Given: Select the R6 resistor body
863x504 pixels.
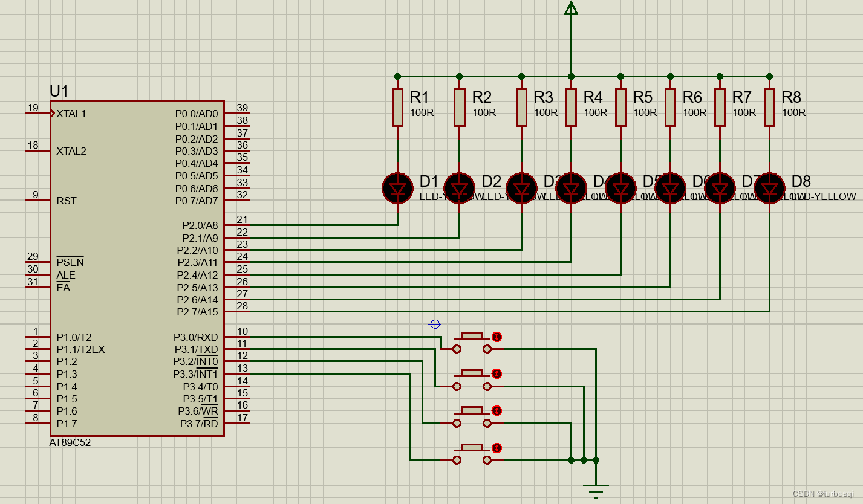Looking at the screenshot, I should click(x=670, y=108).
